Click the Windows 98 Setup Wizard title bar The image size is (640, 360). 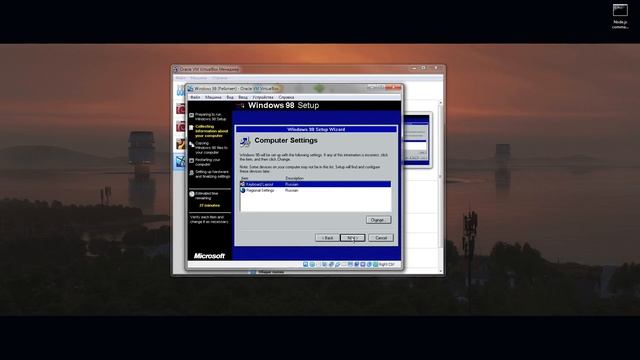(316, 129)
